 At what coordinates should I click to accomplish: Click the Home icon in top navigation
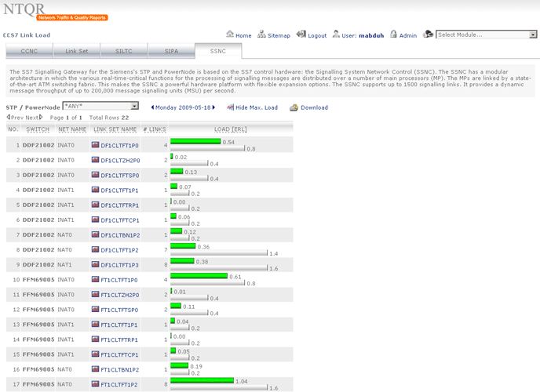point(230,35)
